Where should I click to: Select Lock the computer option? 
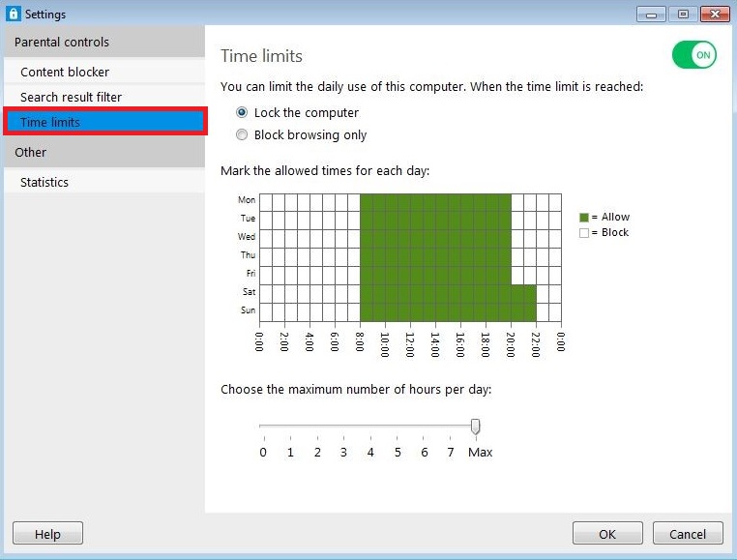coord(242,113)
